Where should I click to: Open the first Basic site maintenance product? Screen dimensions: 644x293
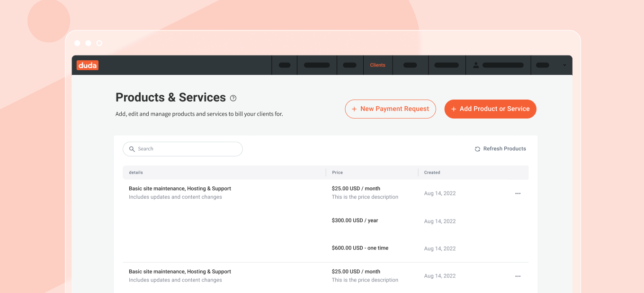(x=179, y=189)
